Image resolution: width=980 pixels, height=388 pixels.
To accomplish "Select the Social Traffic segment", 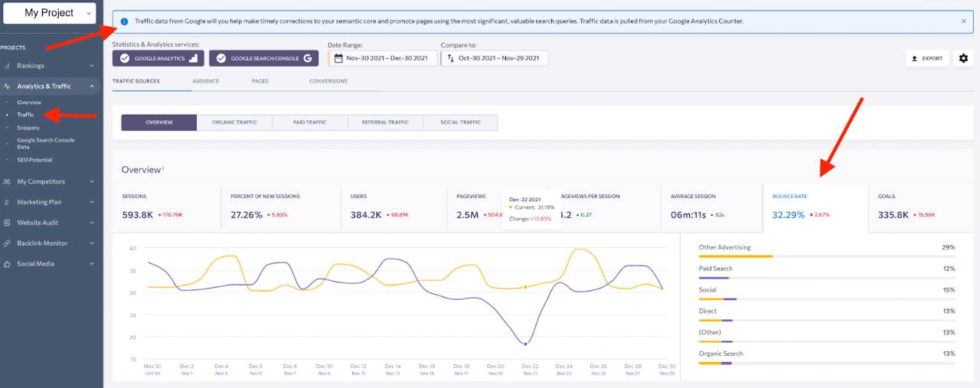I will [x=460, y=122].
